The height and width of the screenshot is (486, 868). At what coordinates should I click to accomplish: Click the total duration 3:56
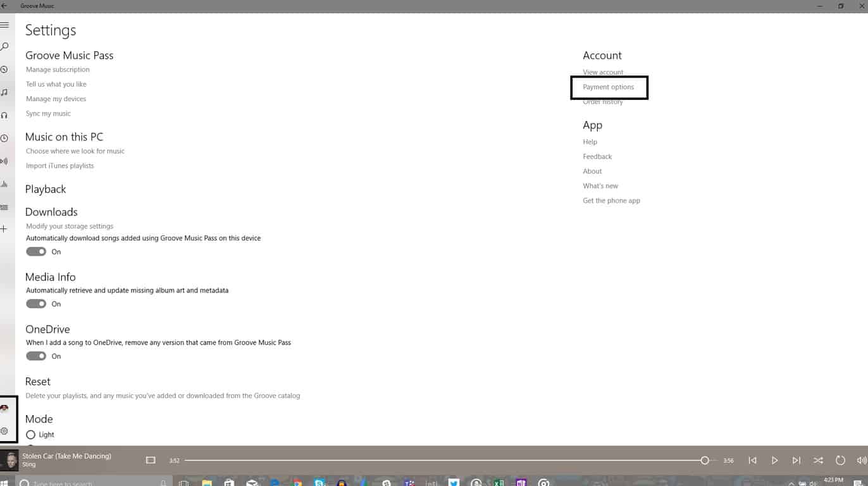click(728, 461)
